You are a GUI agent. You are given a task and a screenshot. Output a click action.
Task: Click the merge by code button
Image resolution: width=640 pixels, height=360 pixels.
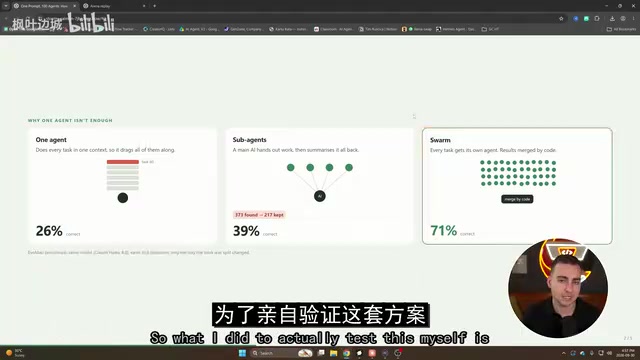(x=517, y=199)
